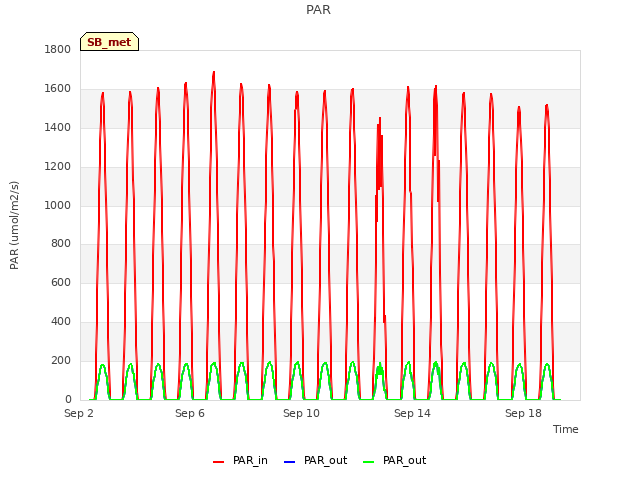640x480 pixels.
Task: Toggle the green PAR_out legend entry
Action: click(x=394, y=460)
